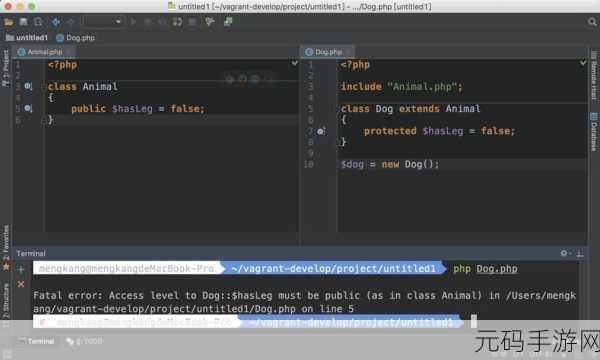Click the inspection checkmark in Dog.php editor
The image size is (600, 360).
pos(583,63)
